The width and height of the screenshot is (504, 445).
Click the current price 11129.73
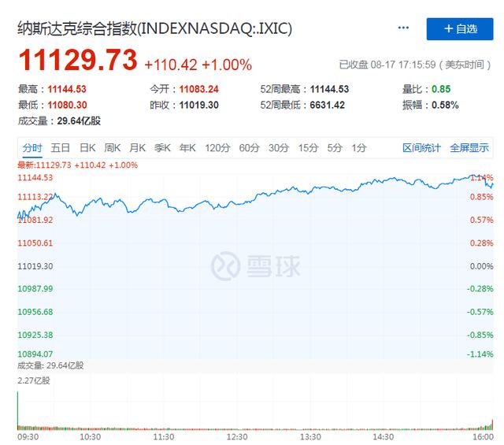tap(78, 60)
